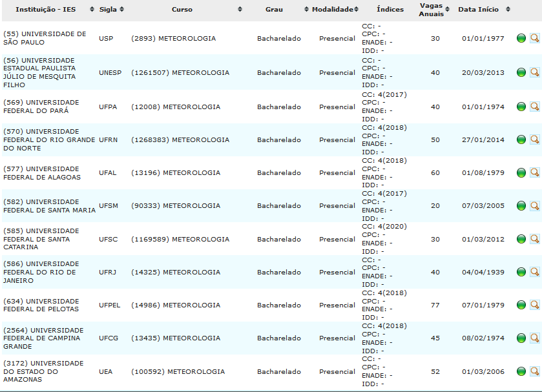542x392 pixels.
Task: Click course (13196) METEOROLOGIA
Action: point(176,172)
